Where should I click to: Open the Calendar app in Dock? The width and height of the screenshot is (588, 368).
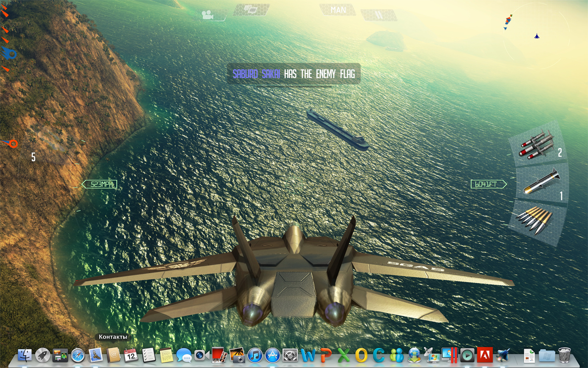131,355
